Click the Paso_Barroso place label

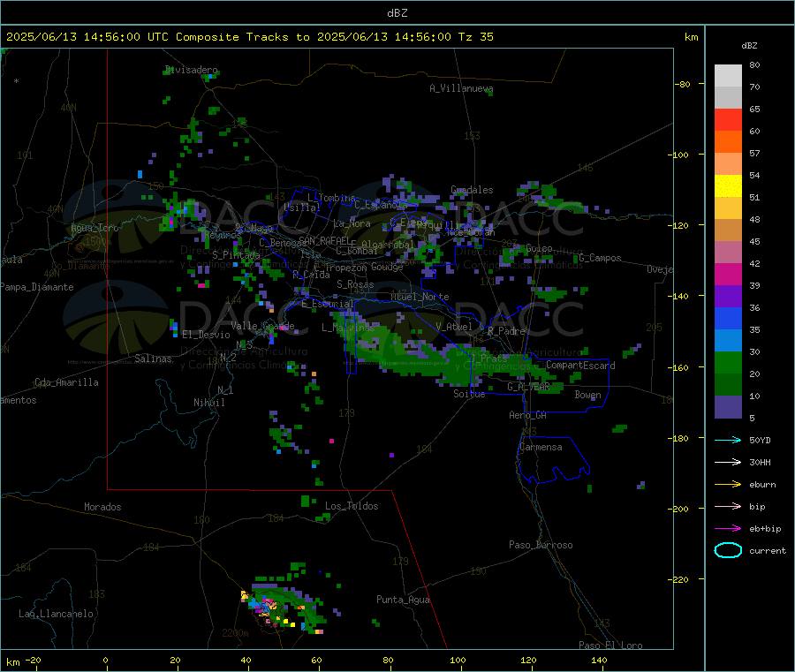(x=541, y=545)
